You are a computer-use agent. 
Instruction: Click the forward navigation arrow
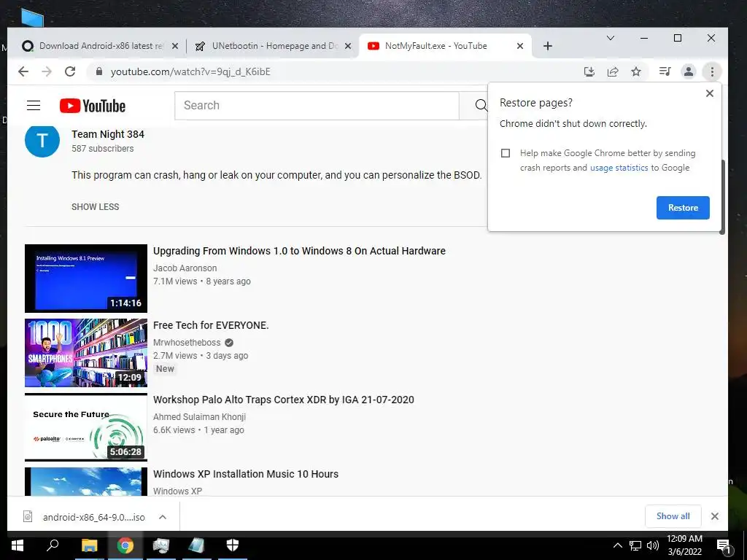[47, 71]
